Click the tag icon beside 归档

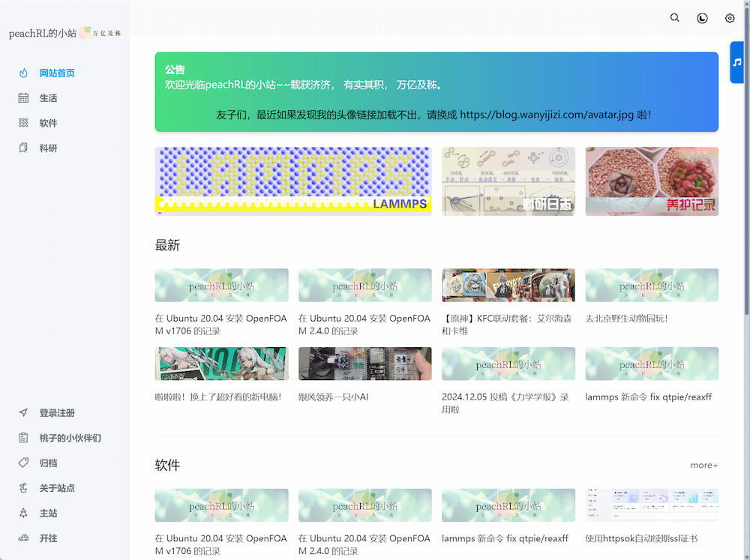pos(24,463)
